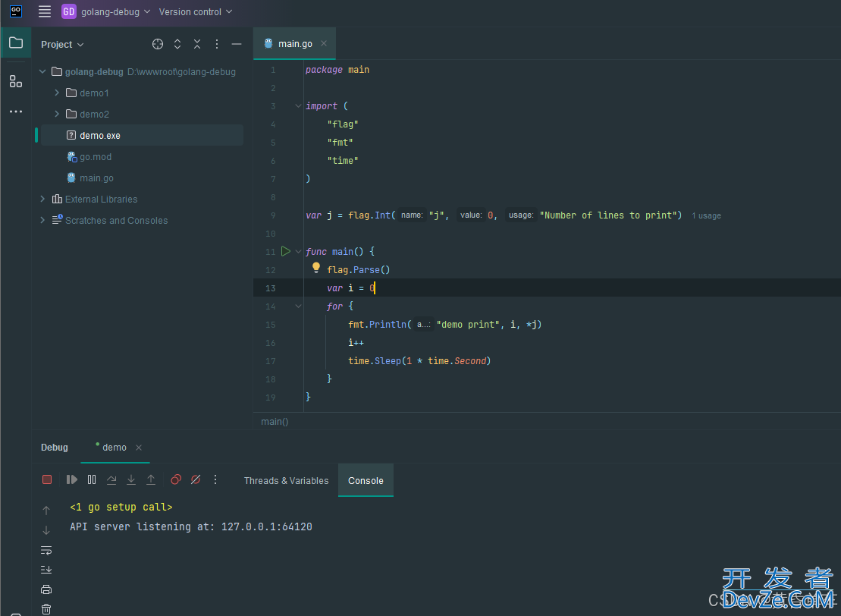Place cursor on flag.Parse() line

[x=358, y=270]
